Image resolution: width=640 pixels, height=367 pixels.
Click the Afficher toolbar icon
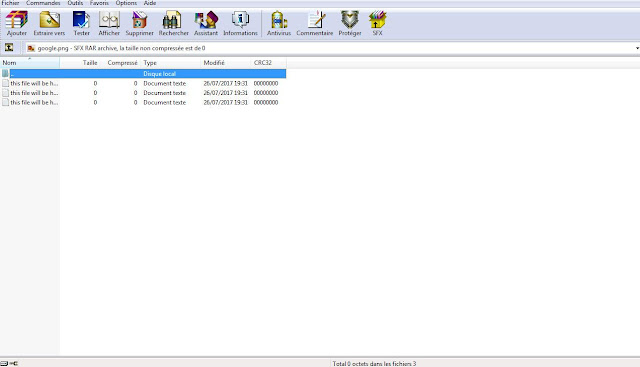109,23
